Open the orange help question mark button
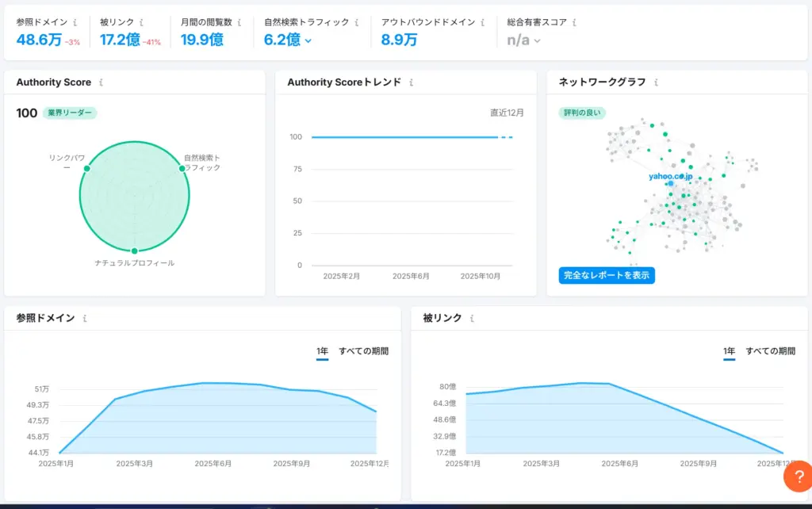812x509 pixels. pos(799,476)
